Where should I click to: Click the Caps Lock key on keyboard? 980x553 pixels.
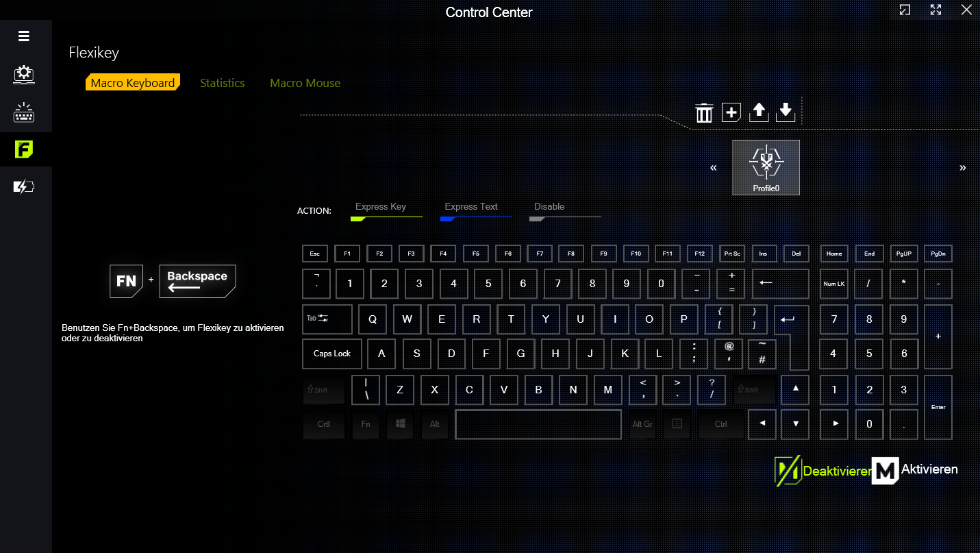coord(332,354)
